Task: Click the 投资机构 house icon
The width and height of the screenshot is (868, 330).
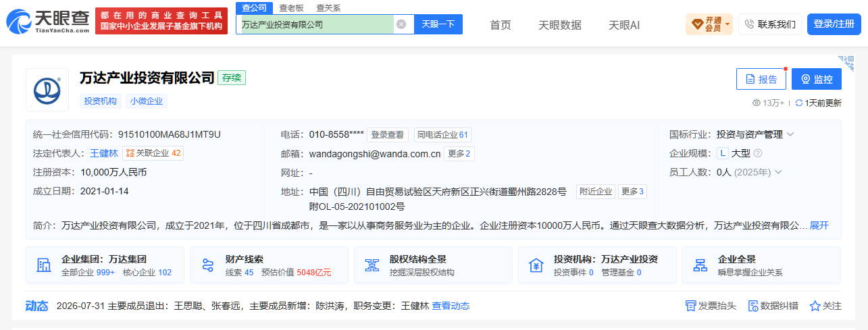Action: tap(536, 265)
